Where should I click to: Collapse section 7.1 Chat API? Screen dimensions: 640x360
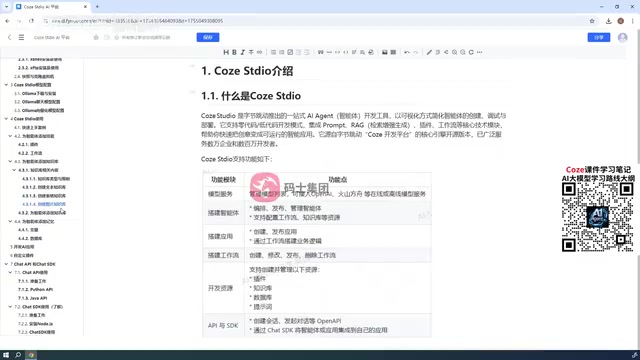[10, 272]
